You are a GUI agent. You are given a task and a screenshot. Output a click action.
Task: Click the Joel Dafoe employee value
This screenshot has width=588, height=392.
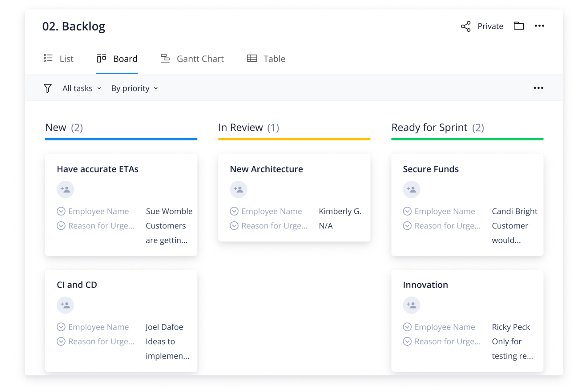164,327
